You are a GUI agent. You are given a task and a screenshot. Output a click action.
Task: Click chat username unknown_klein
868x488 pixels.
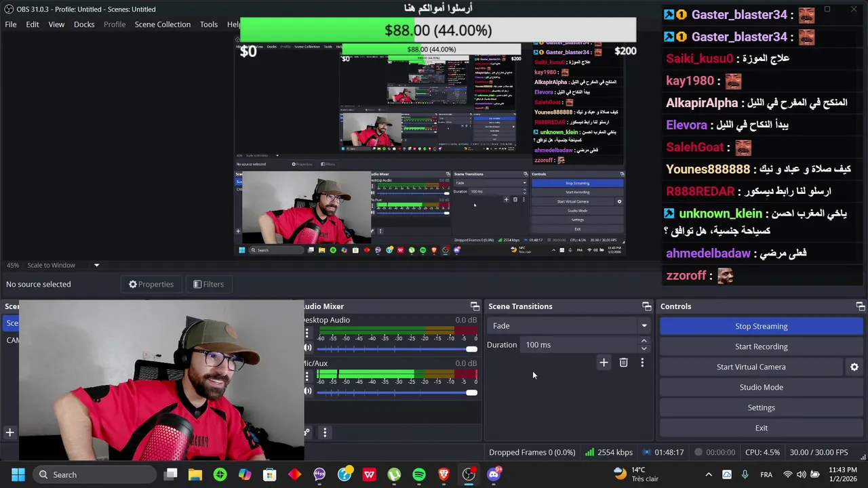point(720,213)
